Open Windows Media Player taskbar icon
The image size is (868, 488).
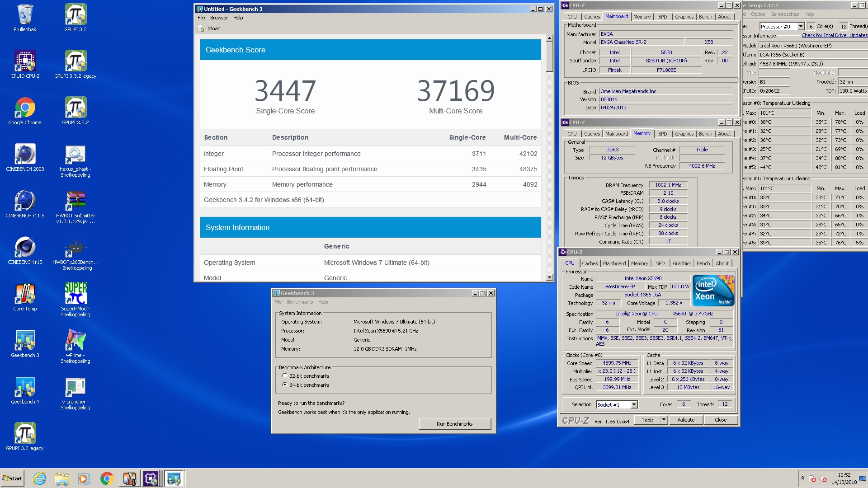click(84, 479)
